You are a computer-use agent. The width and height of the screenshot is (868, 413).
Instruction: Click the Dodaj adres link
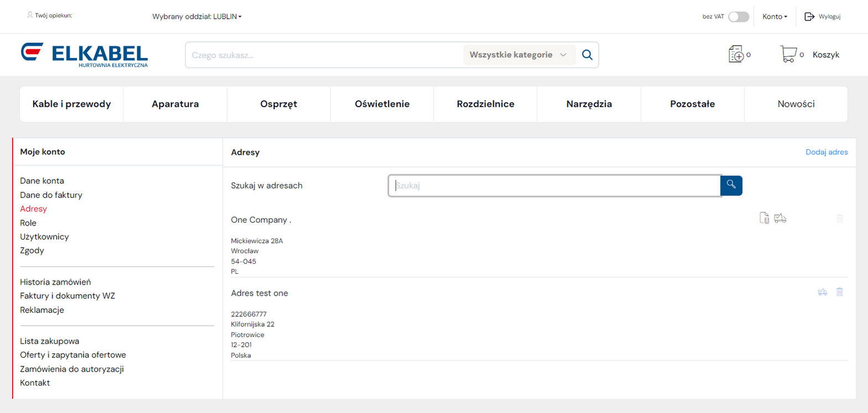pos(826,152)
